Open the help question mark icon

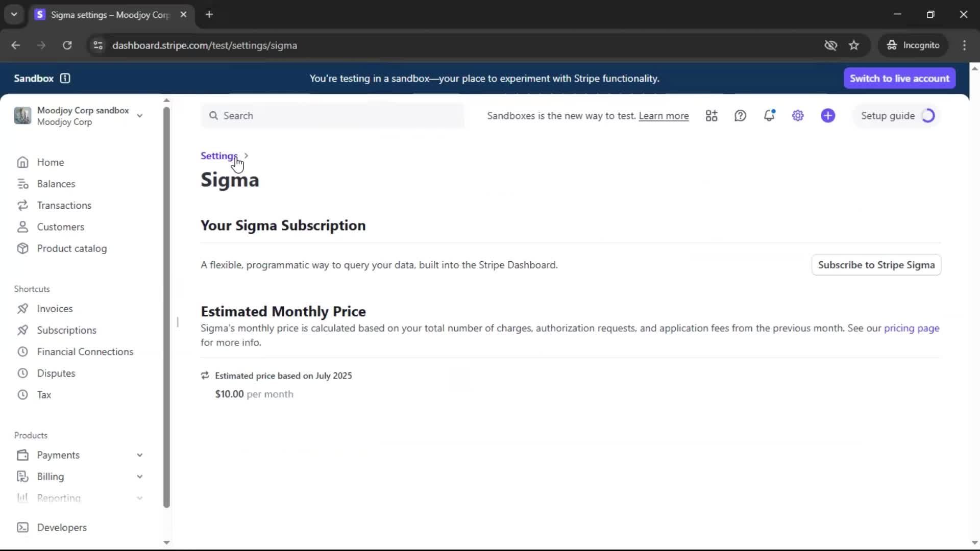click(740, 116)
